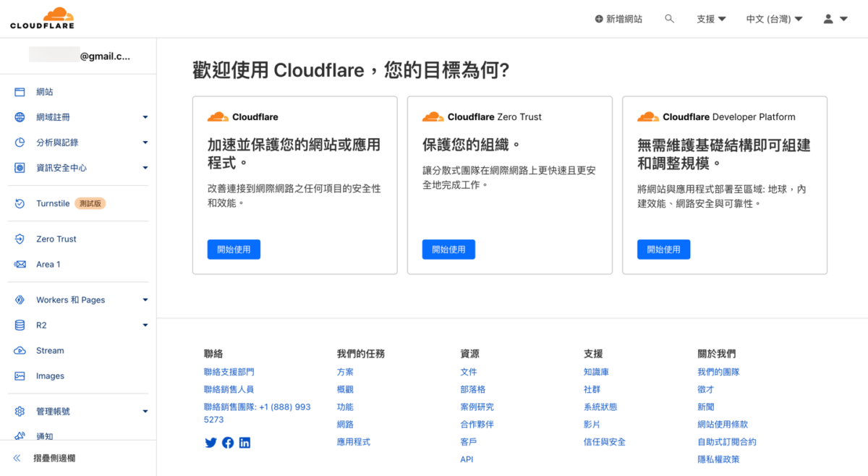The image size is (868, 476).
Task: Open the 網站使用條款 footer link
Action: coord(723,425)
